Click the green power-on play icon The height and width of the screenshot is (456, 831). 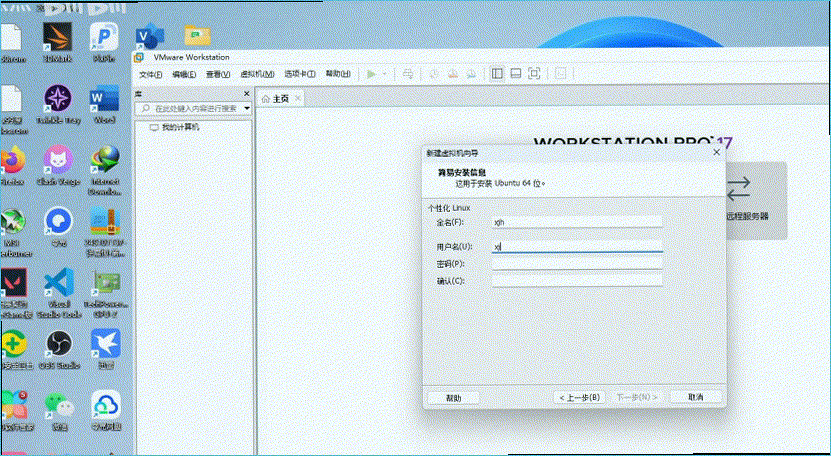tap(372, 74)
